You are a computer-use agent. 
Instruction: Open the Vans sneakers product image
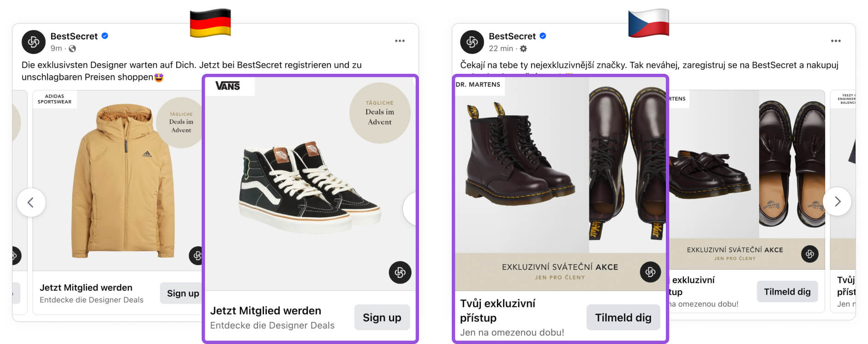tap(310, 184)
